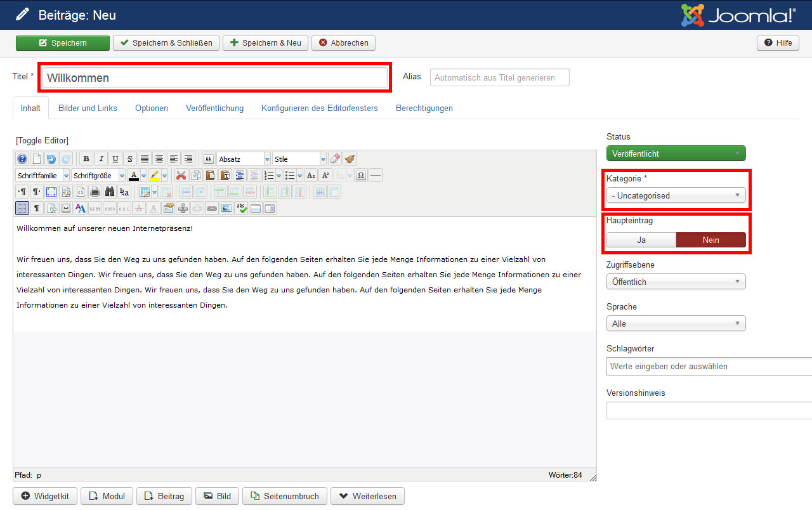This screenshot has height=510, width=812.
Task: Cut selection with scissors icon
Action: [181, 176]
